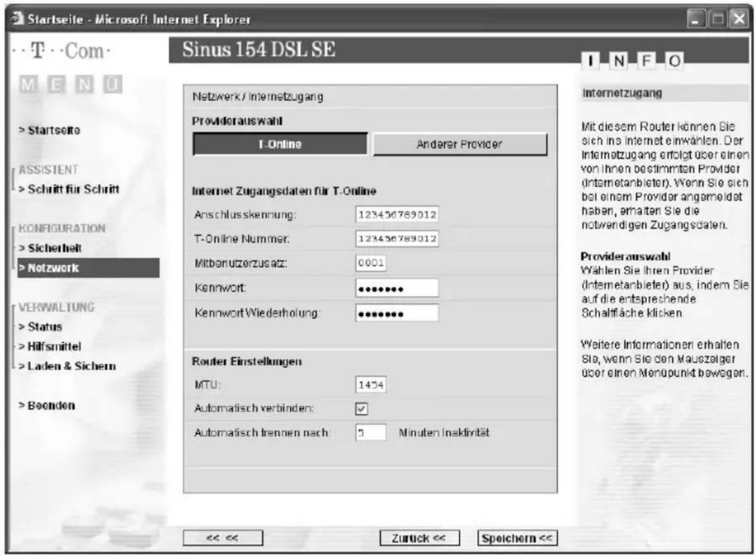Focus the Kennwort Wiederholung field
This screenshot has width=756, height=556.
(x=397, y=313)
